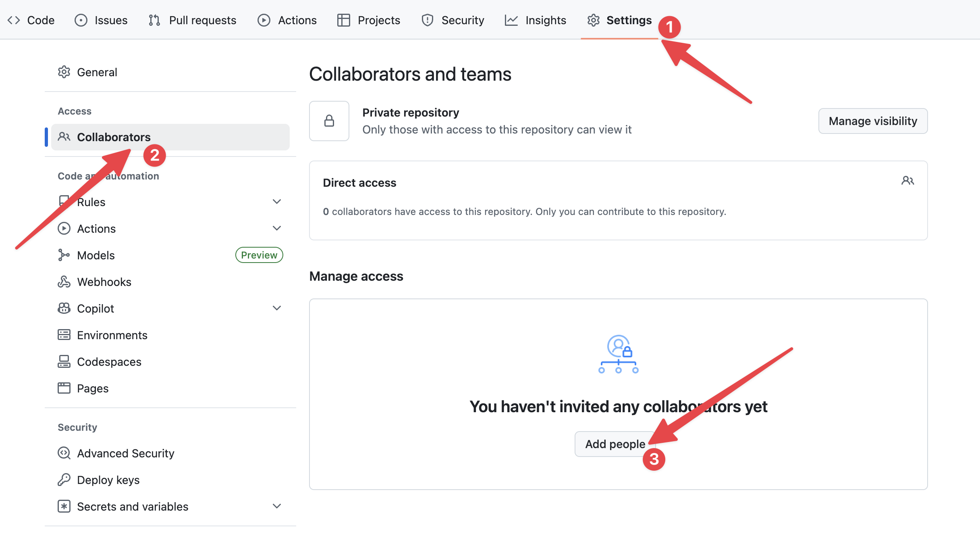The image size is (980, 534).
Task: Click the people icon in Direct access header
Action: (x=908, y=181)
